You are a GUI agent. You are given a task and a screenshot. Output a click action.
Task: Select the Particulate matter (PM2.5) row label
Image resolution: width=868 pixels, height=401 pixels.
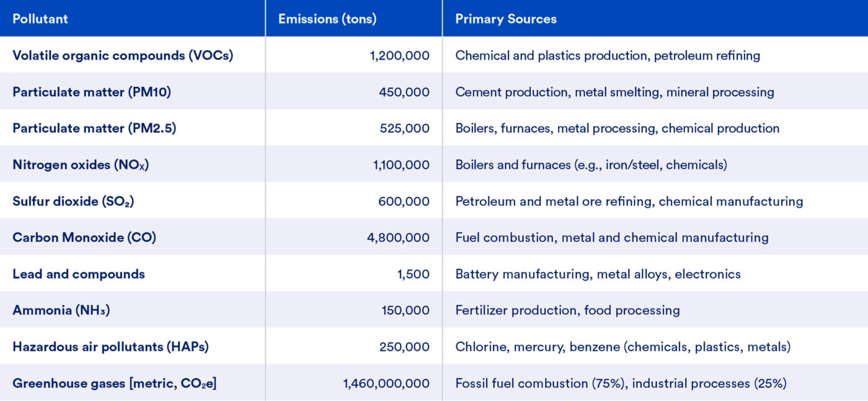[95, 128]
